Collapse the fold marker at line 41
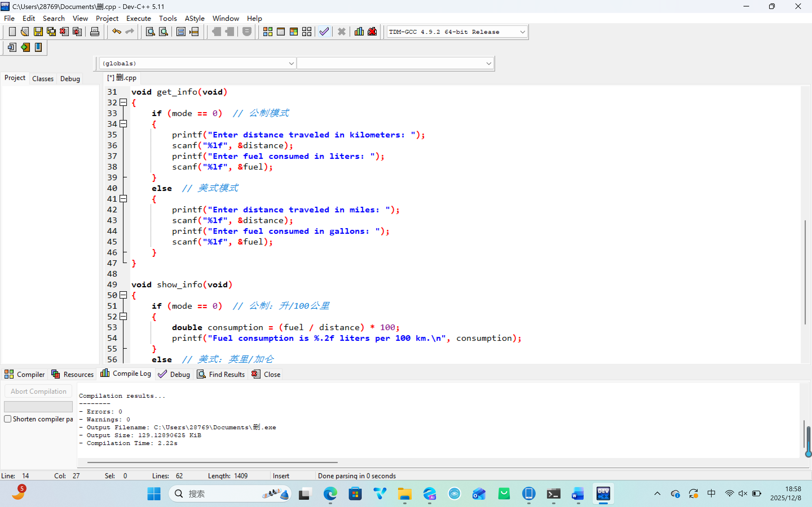This screenshot has width=812, height=507. [123, 199]
